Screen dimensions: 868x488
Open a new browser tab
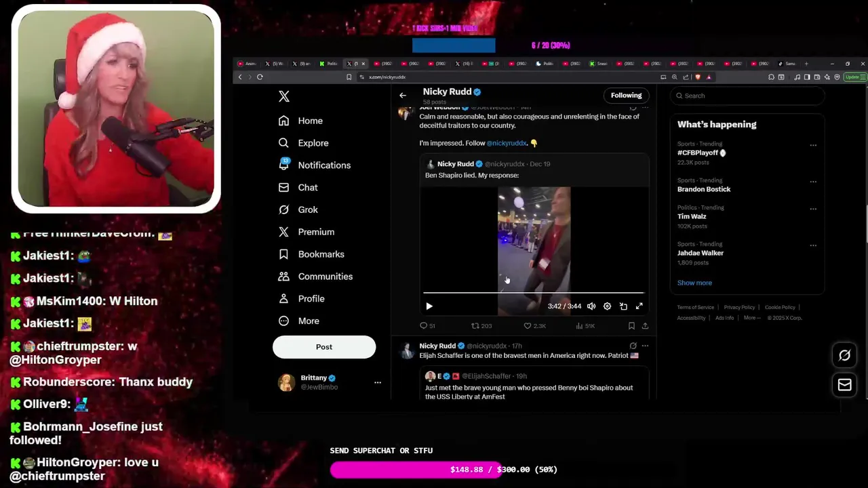806,64
